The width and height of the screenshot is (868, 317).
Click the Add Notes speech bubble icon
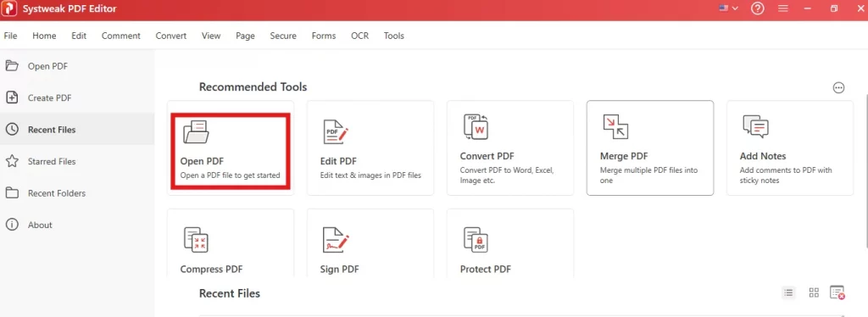coord(755,127)
